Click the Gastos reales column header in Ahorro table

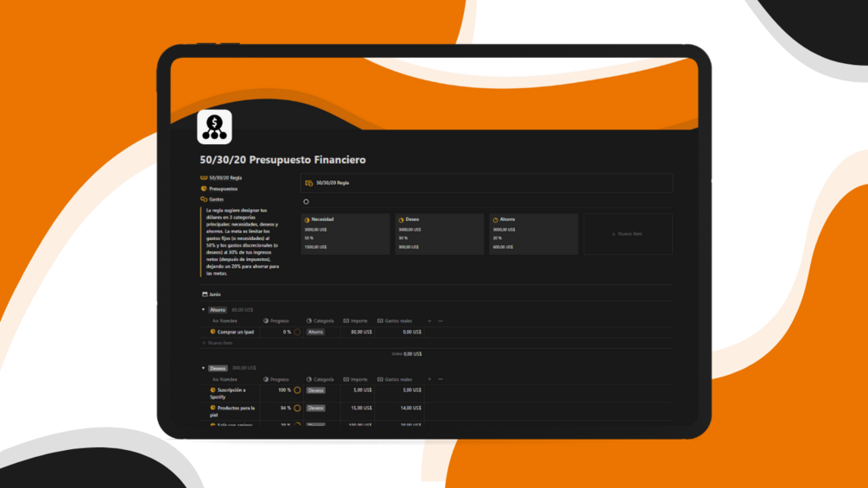coord(395,321)
